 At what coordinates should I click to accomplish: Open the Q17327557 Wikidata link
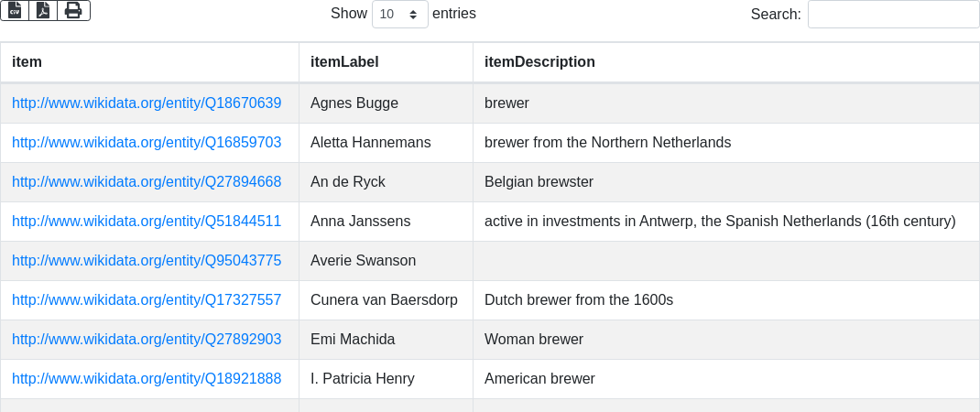[x=147, y=300]
